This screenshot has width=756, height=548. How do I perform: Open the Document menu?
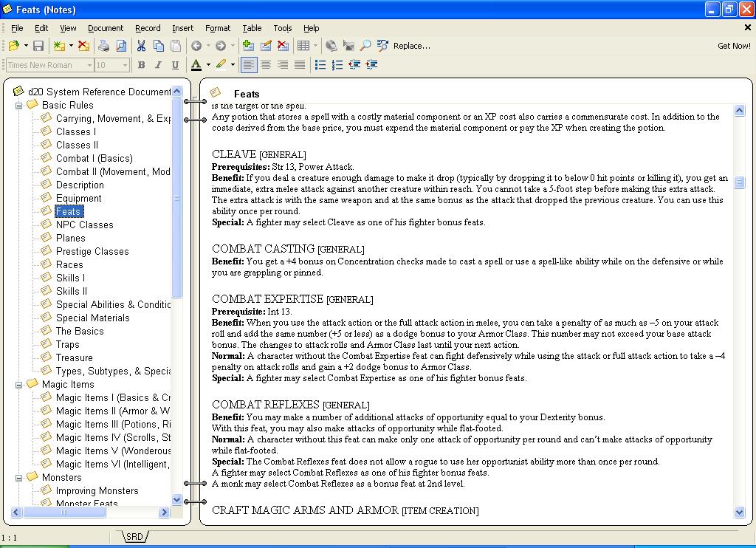click(x=106, y=28)
